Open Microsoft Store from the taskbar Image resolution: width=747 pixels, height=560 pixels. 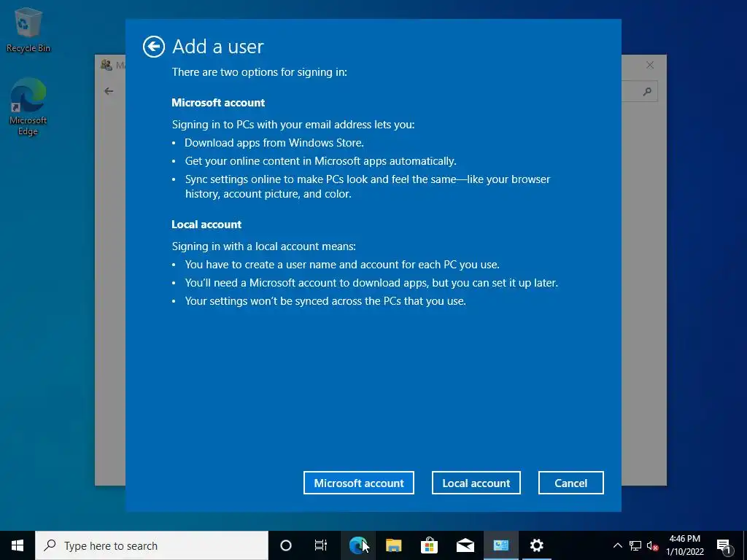pos(429,545)
